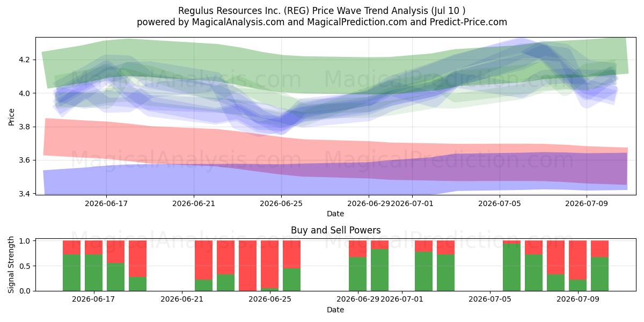Click the 0.5 signal strength tick label

pyautogui.click(x=26, y=266)
